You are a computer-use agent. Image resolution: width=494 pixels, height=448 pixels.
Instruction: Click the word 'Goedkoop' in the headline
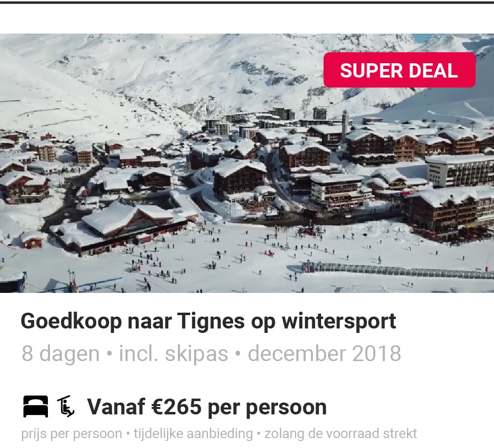71,322
